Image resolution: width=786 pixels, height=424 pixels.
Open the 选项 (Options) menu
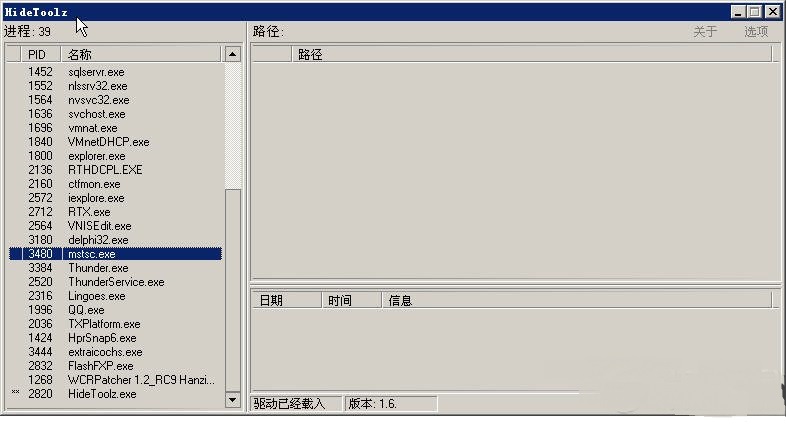pyautogui.click(x=756, y=32)
